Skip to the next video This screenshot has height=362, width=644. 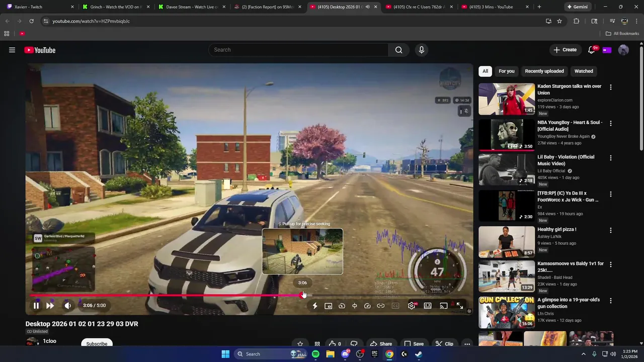(50, 305)
